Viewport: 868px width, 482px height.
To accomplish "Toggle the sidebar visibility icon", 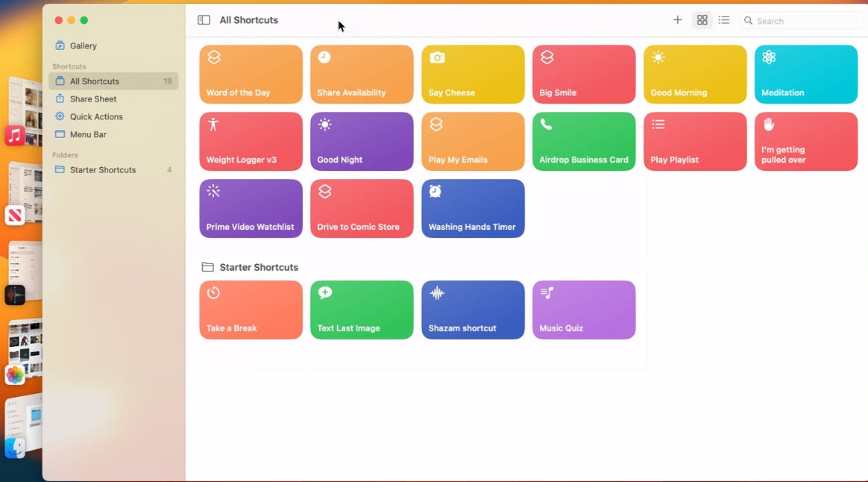I will click(x=204, y=19).
